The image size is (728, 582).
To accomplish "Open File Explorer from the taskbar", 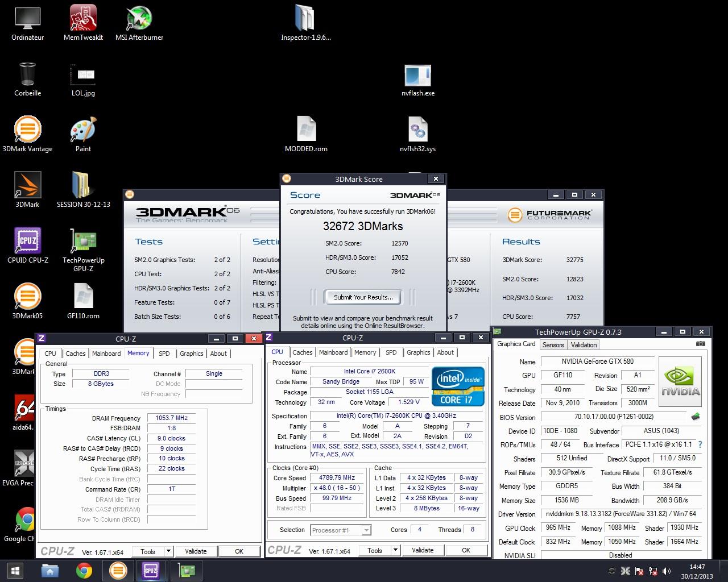I will pos(49,570).
